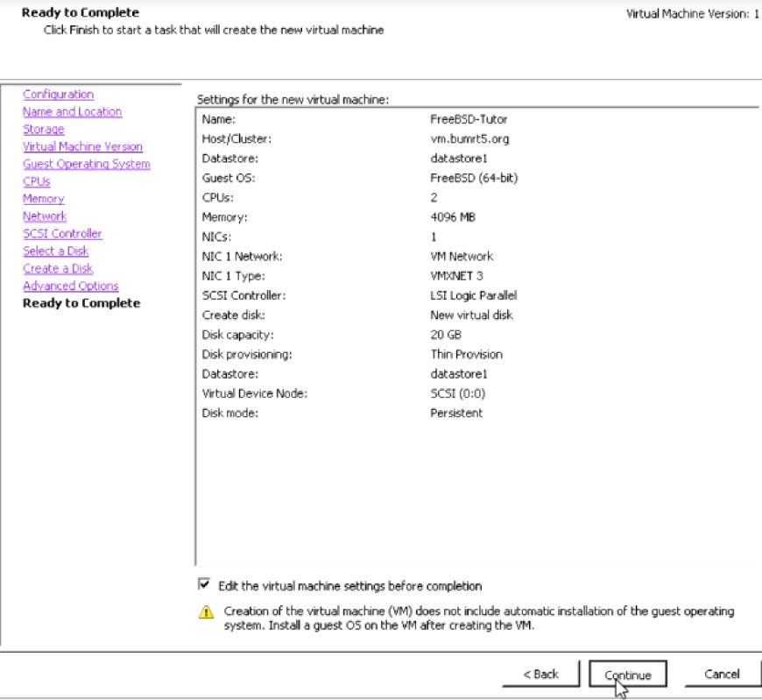Screen dimensions: 762x700
Task: Select the SCSI (0:0) device node value
Action: (458, 393)
